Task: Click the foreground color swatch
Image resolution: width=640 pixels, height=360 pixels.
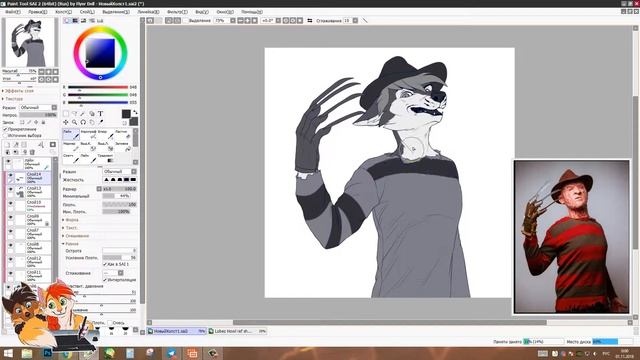Action: [126, 114]
